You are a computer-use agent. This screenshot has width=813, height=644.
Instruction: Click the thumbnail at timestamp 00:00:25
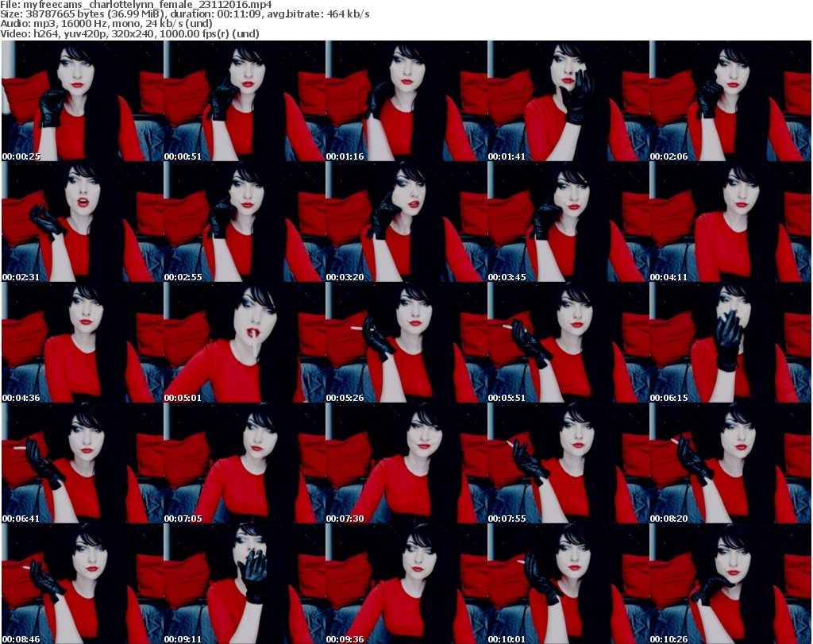tap(83, 101)
